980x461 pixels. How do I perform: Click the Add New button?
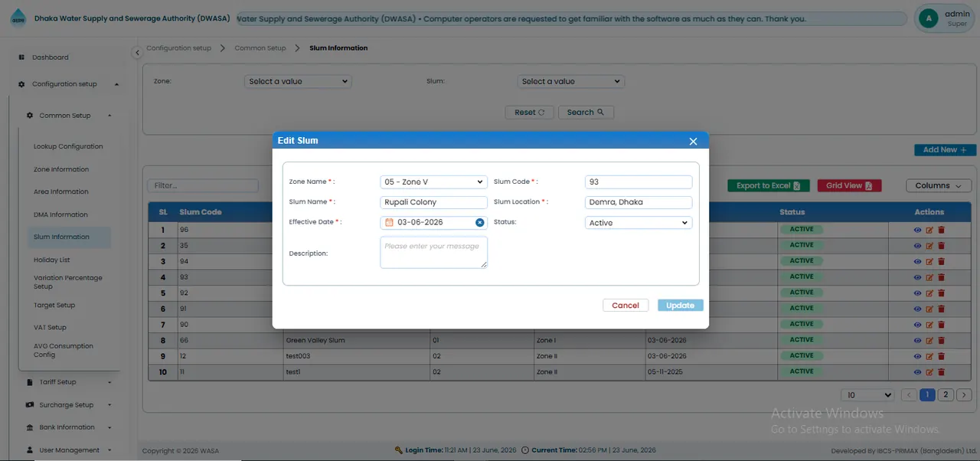[x=945, y=150]
